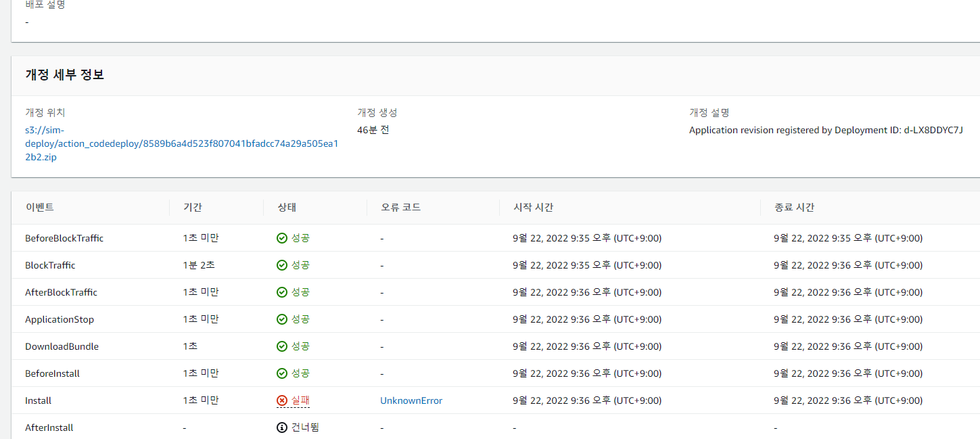Viewport: 980px width, 439px height.
Task: Open the UnknownError error code link
Action: tap(411, 400)
